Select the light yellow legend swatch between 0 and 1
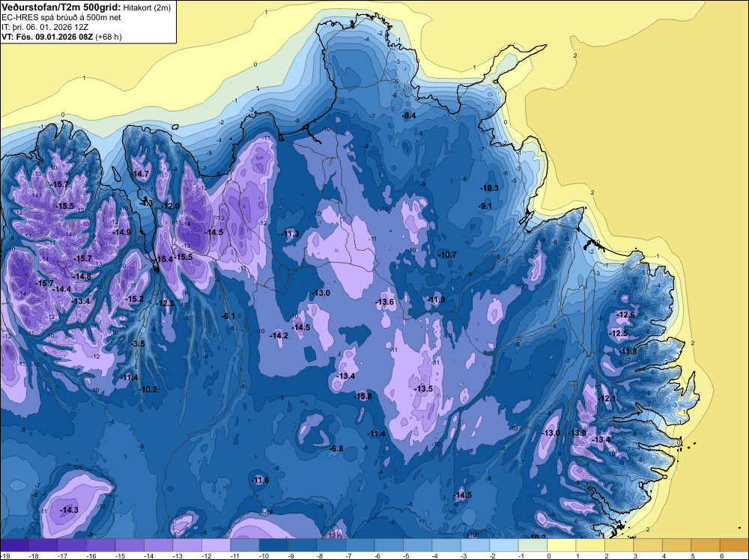 [561, 545]
